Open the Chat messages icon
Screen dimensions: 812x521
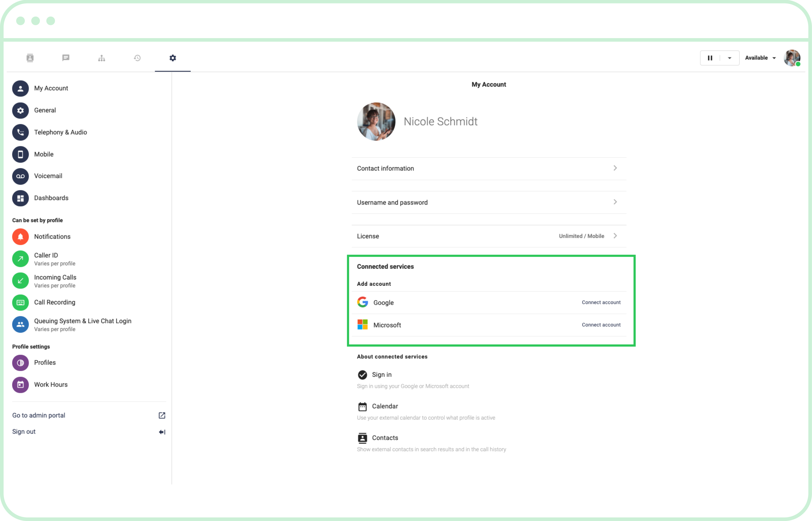(66, 58)
